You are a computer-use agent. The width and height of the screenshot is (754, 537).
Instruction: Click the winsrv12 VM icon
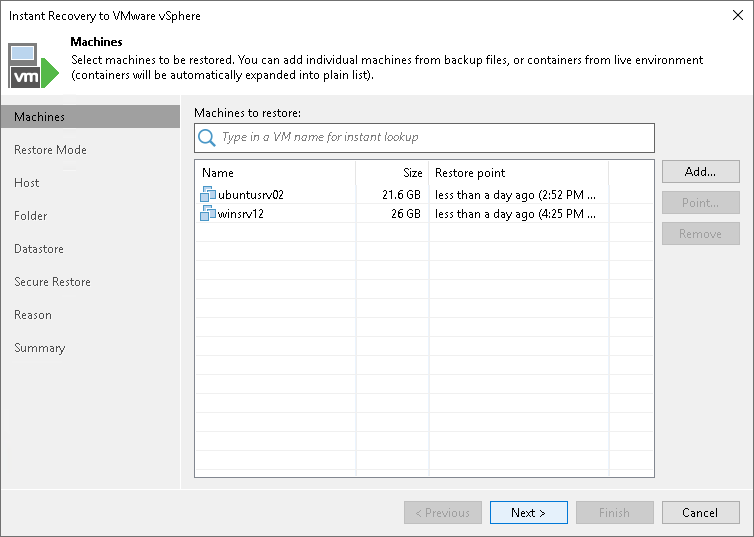click(208, 213)
